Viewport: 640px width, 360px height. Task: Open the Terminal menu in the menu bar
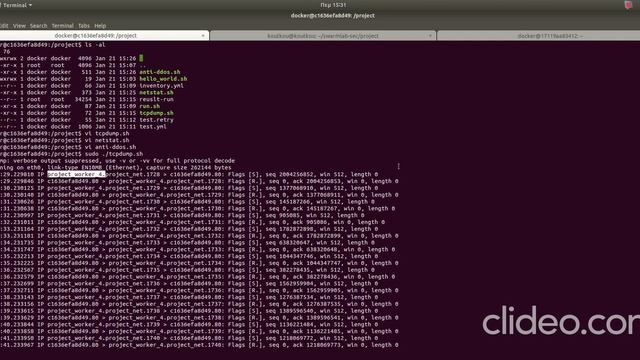[62, 26]
